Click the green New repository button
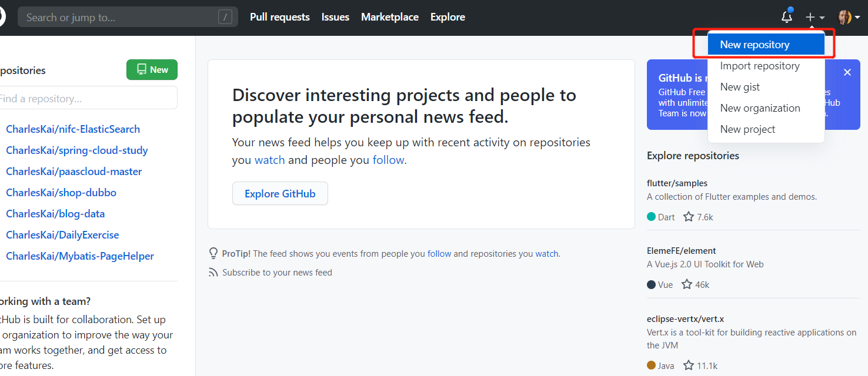 coord(152,69)
